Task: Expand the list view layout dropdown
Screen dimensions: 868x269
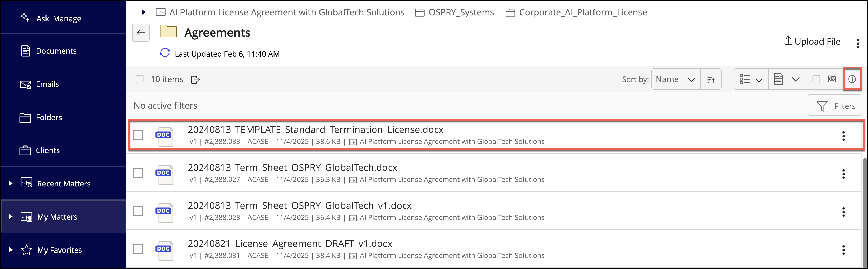Action: (x=751, y=80)
